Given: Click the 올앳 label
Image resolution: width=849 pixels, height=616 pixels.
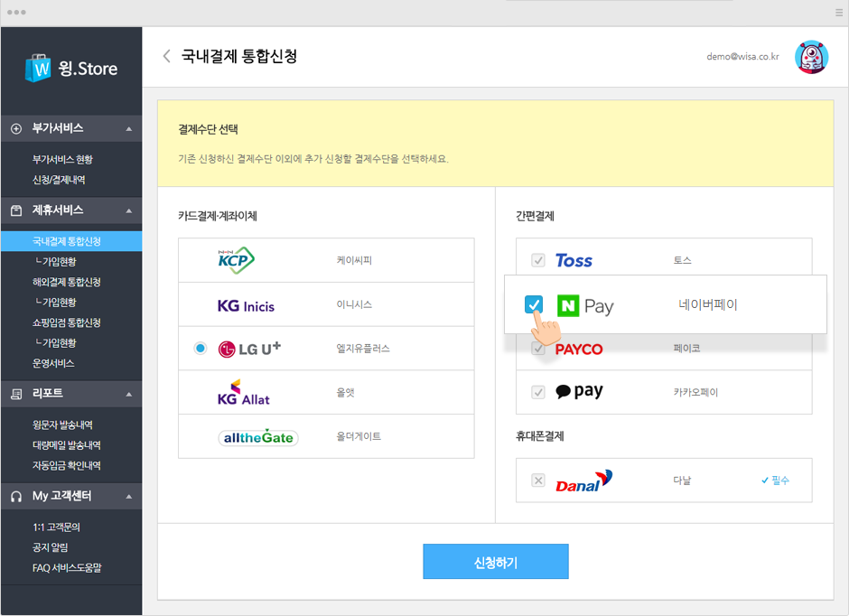Looking at the screenshot, I should point(345,392).
